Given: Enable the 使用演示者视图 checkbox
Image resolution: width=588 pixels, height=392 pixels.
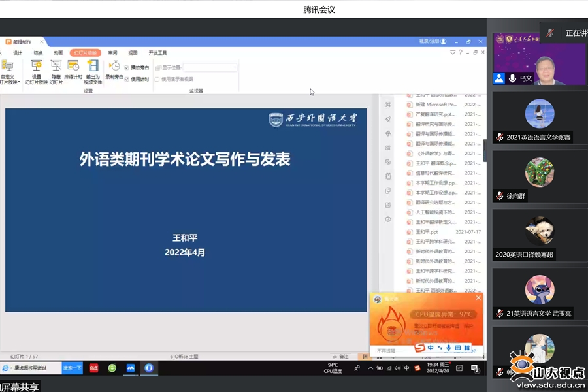Looking at the screenshot, I should pos(157,79).
